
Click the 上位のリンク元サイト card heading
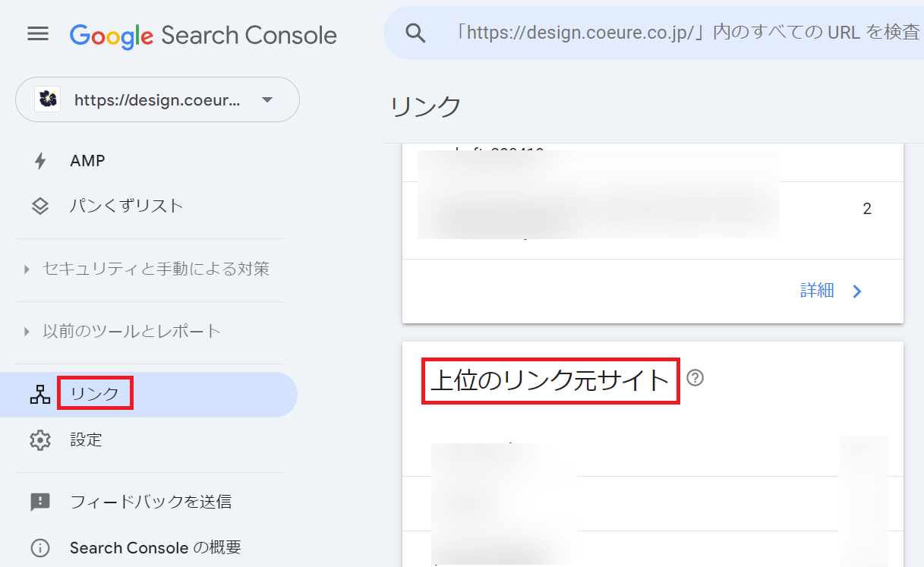coord(550,380)
